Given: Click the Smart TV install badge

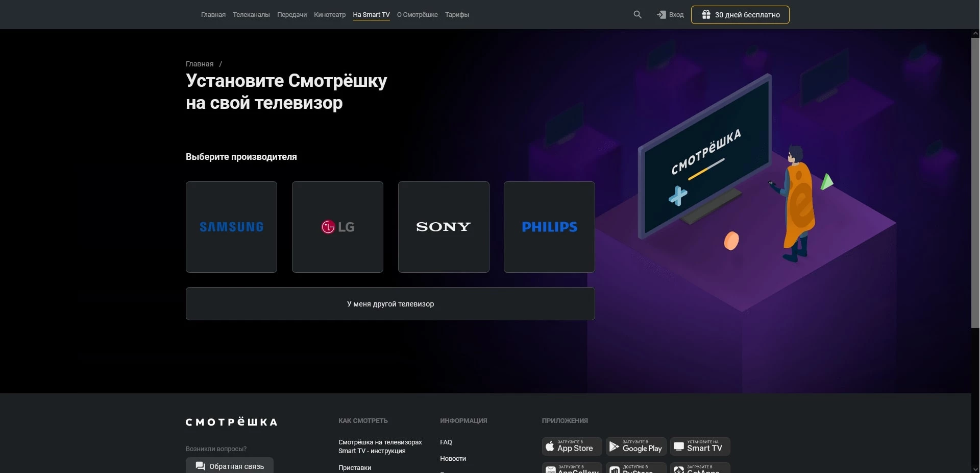Looking at the screenshot, I should (700, 446).
